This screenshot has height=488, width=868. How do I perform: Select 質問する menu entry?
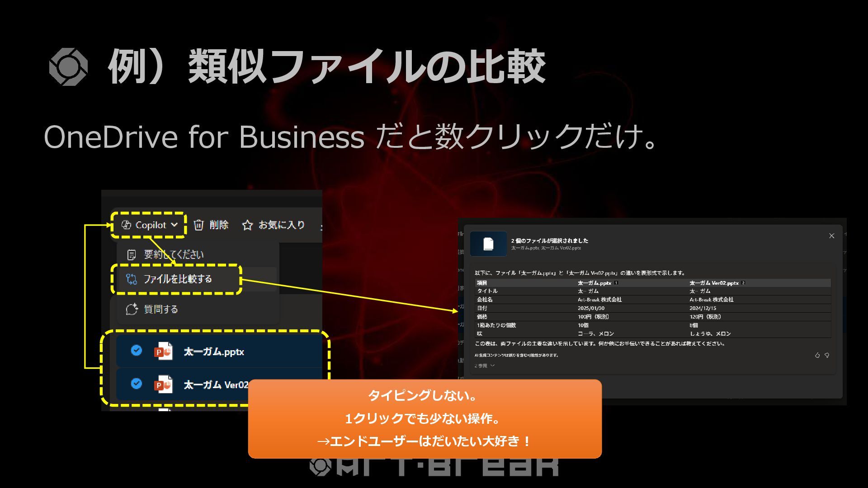[161, 309]
